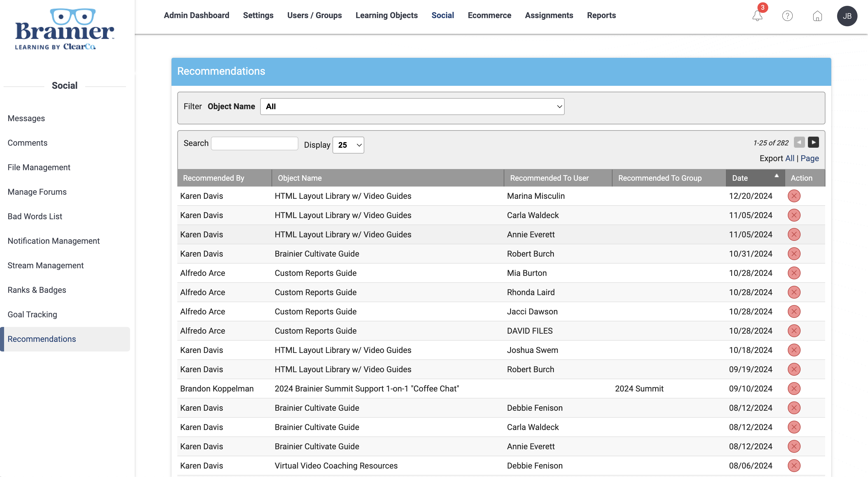Open Notification Management
The height and width of the screenshot is (477, 868).
point(54,241)
